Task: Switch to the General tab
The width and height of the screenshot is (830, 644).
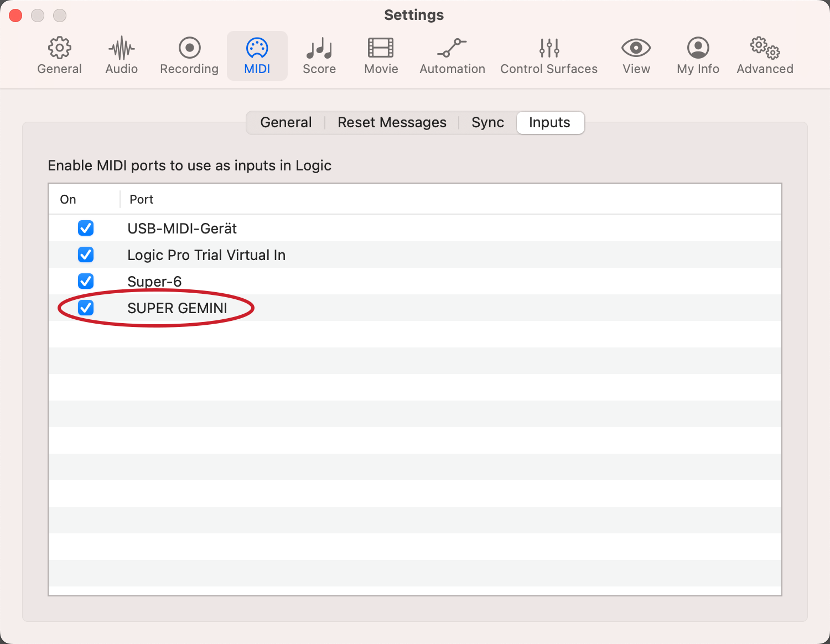Action: pos(286,122)
